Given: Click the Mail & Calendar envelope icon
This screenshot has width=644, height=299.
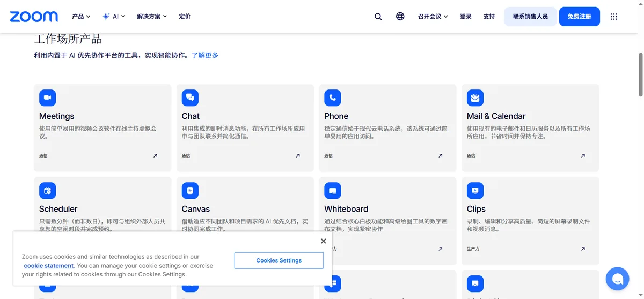Looking at the screenshot, I should (475, 98).
